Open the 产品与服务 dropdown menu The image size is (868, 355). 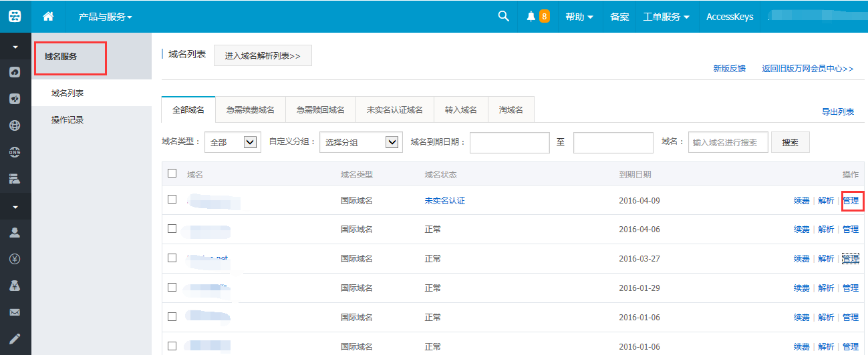(105, 17)
